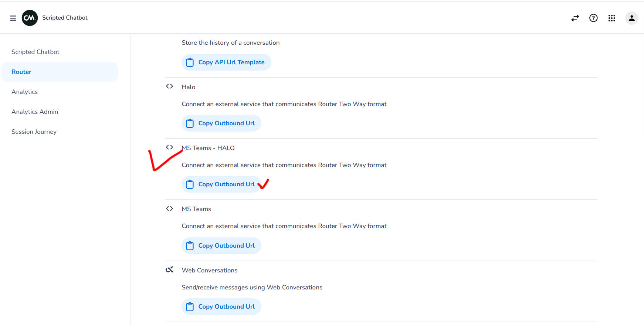Image resolution: width=644 pixels, height=326 pixels.
Task: Click the code brackets icon beside Halo
Action: [x=170, y=86]
